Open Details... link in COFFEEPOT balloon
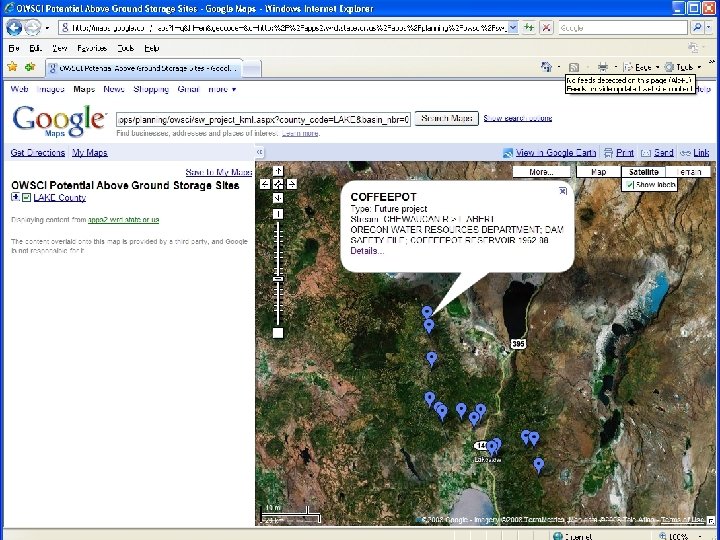Screen dimensions: 720x540 tap(367, 251)
